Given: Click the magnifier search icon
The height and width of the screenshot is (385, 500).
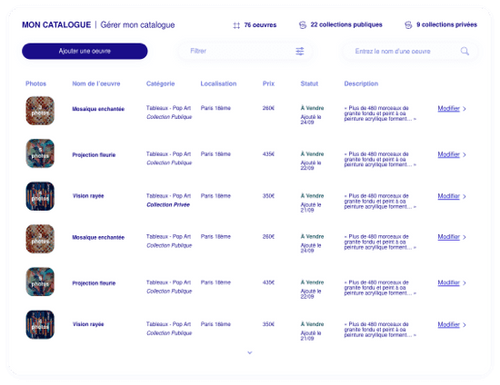Looking at the screenshot, I should (x=465, y=51).
